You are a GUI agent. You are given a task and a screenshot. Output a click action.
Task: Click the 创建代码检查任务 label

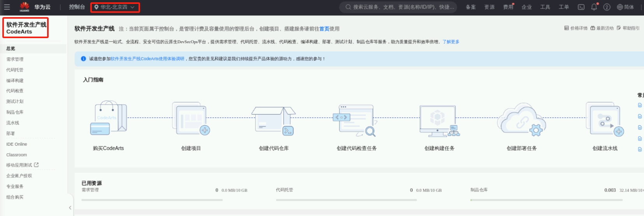357,148
